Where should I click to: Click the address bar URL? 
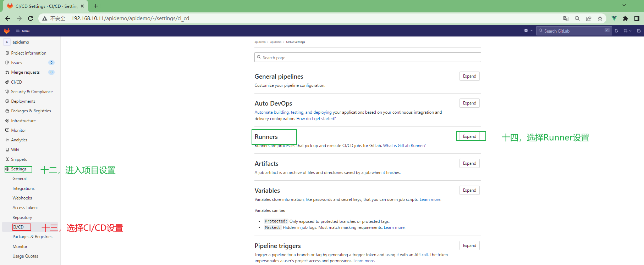130,18
